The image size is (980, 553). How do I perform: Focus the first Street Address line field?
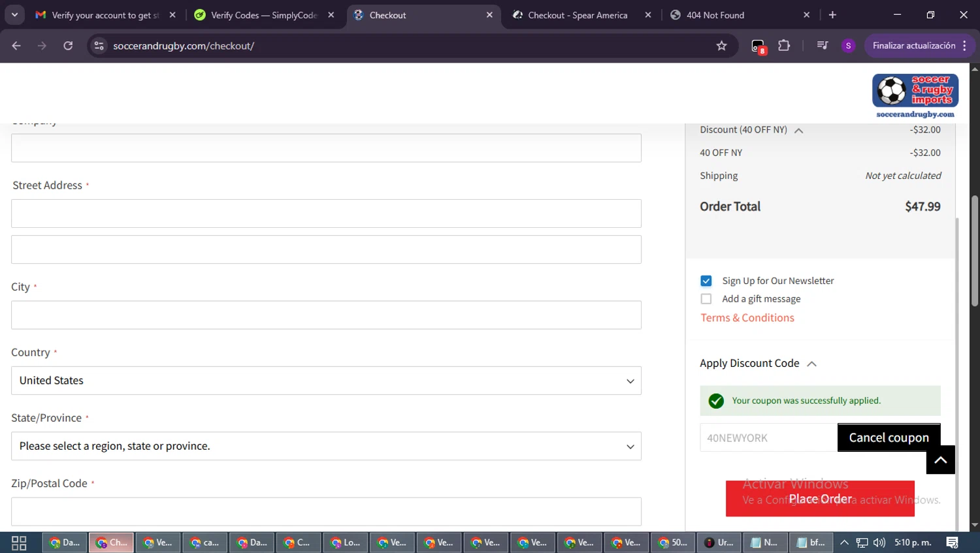[326, 213]
